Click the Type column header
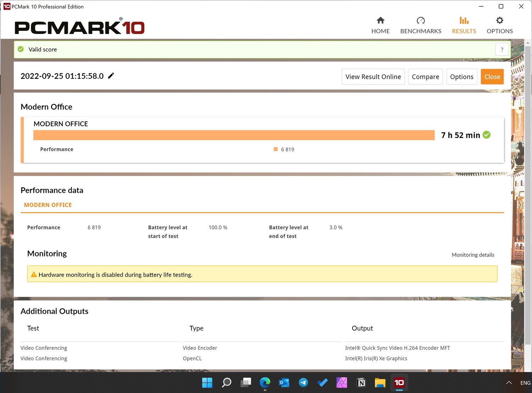 tap(196, 328)
